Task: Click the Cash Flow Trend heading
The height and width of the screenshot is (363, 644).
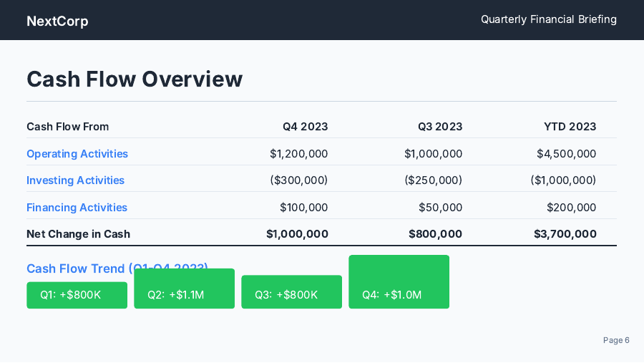Action: click(79, 268)
